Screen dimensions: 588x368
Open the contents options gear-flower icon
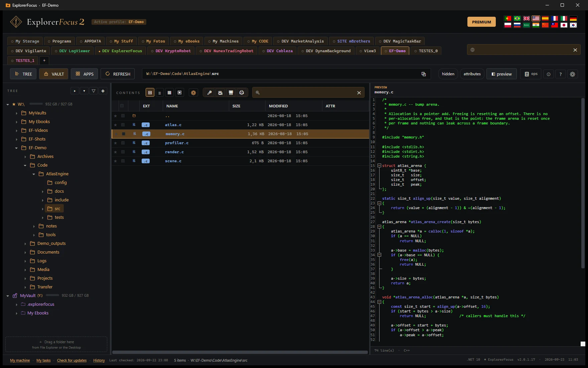click(x=193, y=93)
